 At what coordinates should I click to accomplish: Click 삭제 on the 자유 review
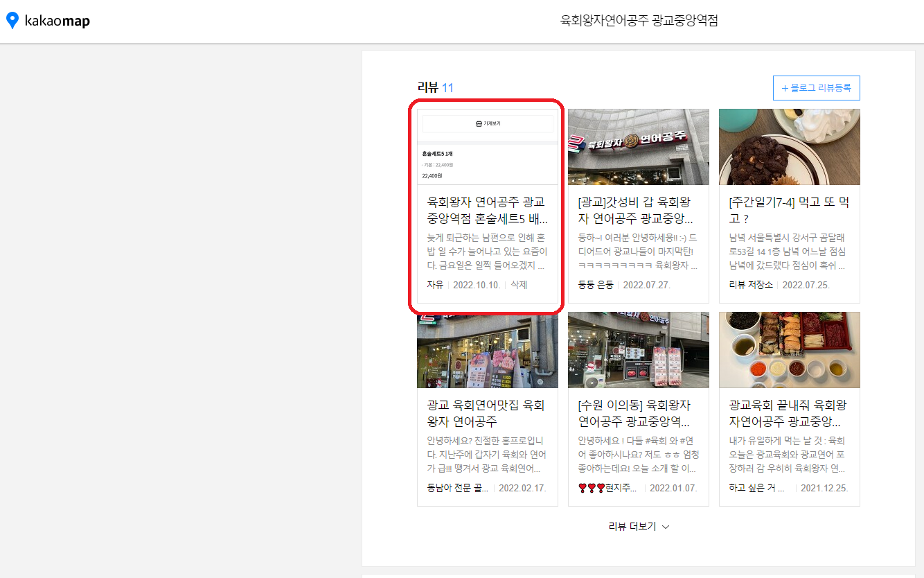[519, 285]
